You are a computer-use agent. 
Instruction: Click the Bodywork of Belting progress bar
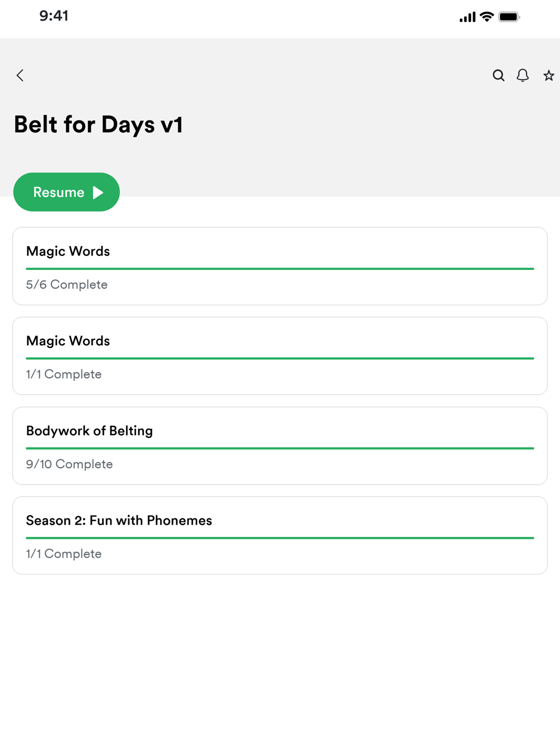[280, 448]
